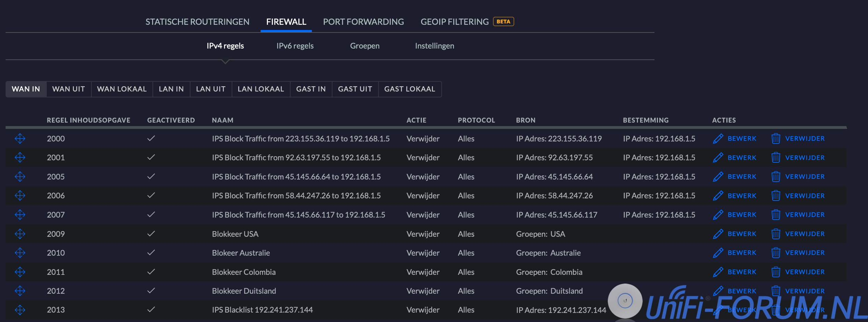The height and width of the screenshot is (322, 868).
Task: Click BEWERK link for rule 2000
Action: coord(742,139)
